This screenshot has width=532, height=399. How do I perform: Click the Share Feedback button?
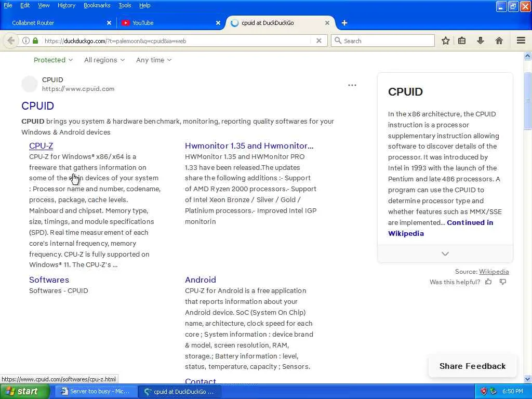(x=472, y=366)
